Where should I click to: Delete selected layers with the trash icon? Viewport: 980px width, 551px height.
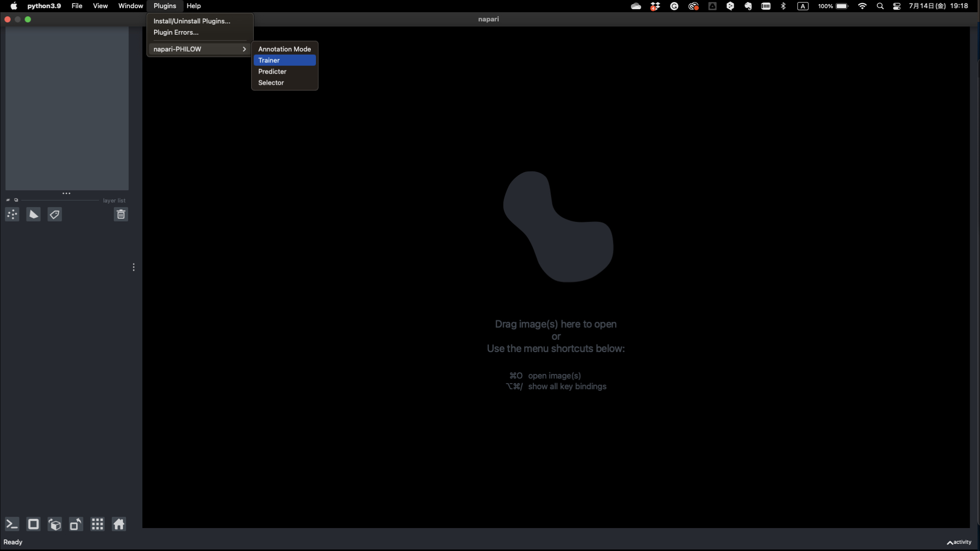121,214
